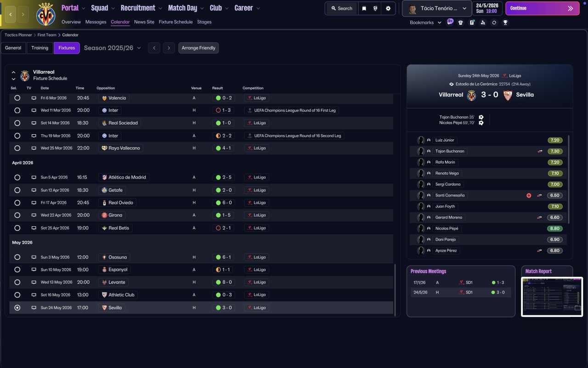Expand the Recruitment menu dropdown
588x368 pixels.
pyautogui.click(x=160, y=8)
